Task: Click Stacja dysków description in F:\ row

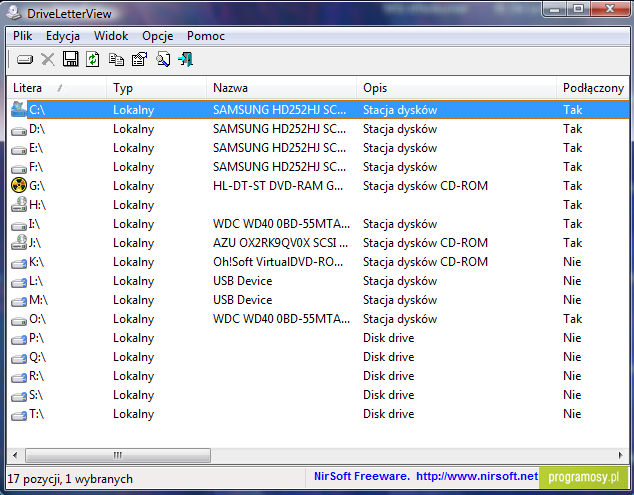Action: pyautogui.click(x=400, y=167)
